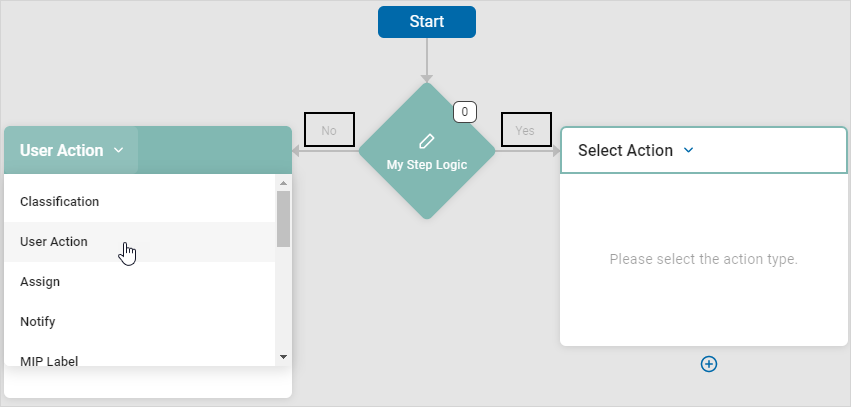Image resolution: width=851 pixels, height=407 pixels.
Task: Pick the Assign action option
Action: click(40, 281)
